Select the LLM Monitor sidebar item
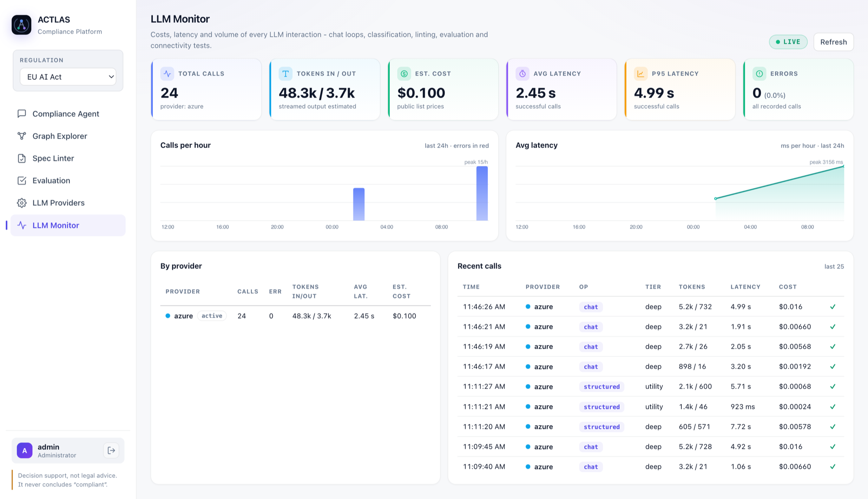The width and height of the screenshot is (868, 499). 68,225
